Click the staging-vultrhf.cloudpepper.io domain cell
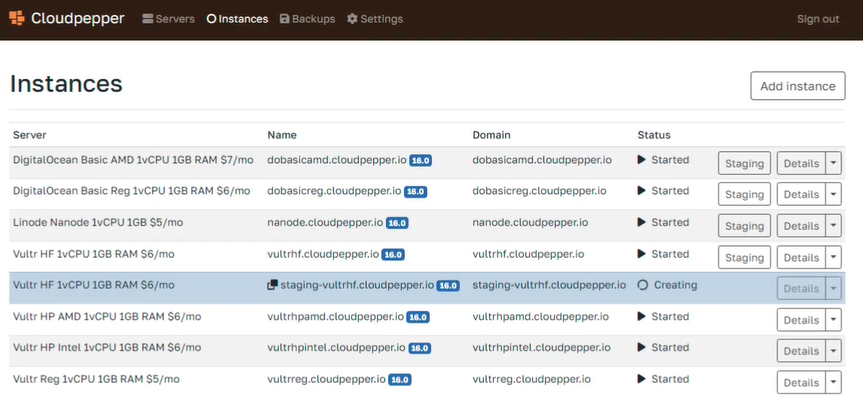 click(549, 285)
